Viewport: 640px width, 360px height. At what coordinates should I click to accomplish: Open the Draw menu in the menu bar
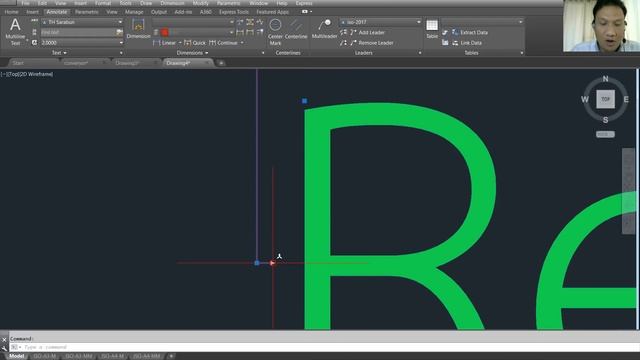[146, 3]
